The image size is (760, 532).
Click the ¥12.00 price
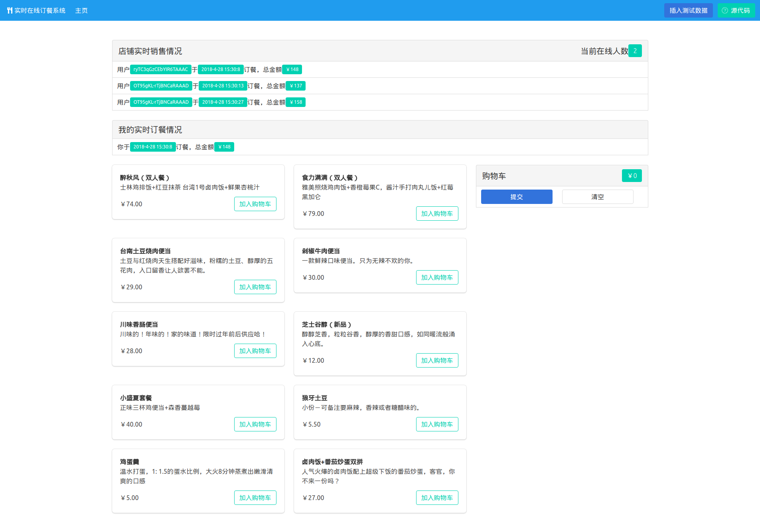(313, 360)
